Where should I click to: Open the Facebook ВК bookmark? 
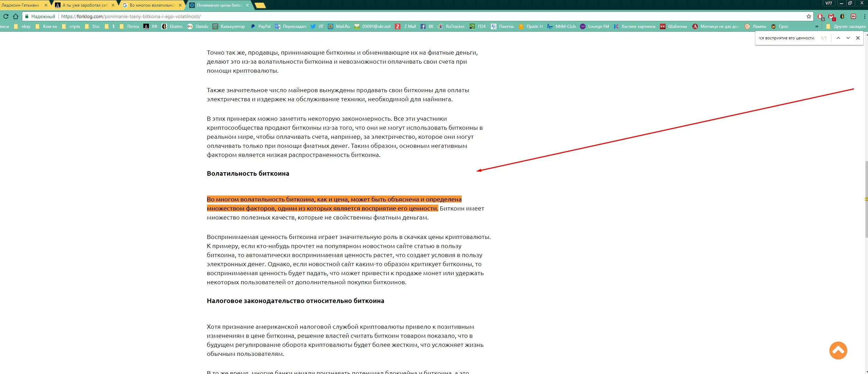click(x=427, y=26)
